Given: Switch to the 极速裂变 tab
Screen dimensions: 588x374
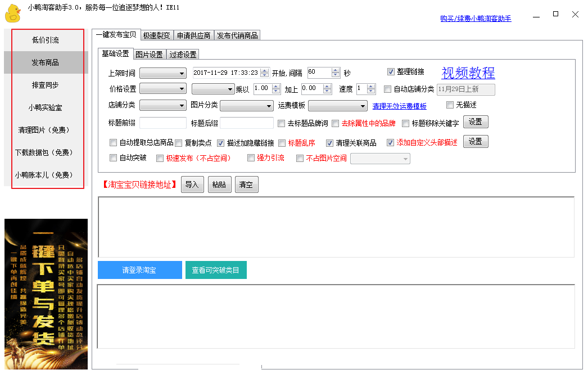Looking at the screenshot, I should coord(156,34).
